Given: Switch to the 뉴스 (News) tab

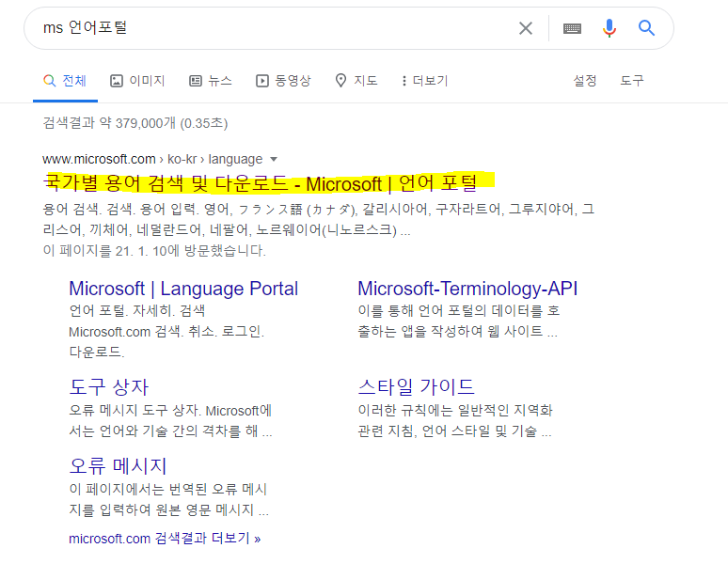Looking at the screenshot, I should tap(211, 81).
